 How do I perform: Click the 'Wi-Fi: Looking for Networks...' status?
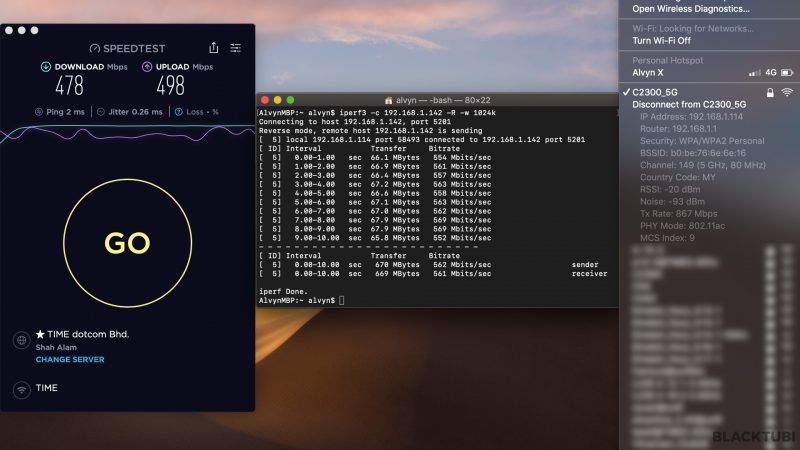[x=693, y=29]
